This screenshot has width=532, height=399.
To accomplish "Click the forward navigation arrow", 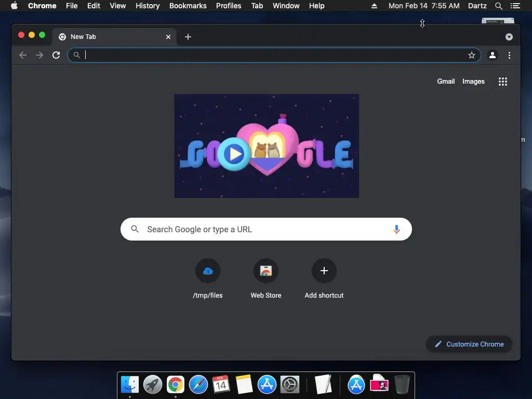I will pos(39,55).
